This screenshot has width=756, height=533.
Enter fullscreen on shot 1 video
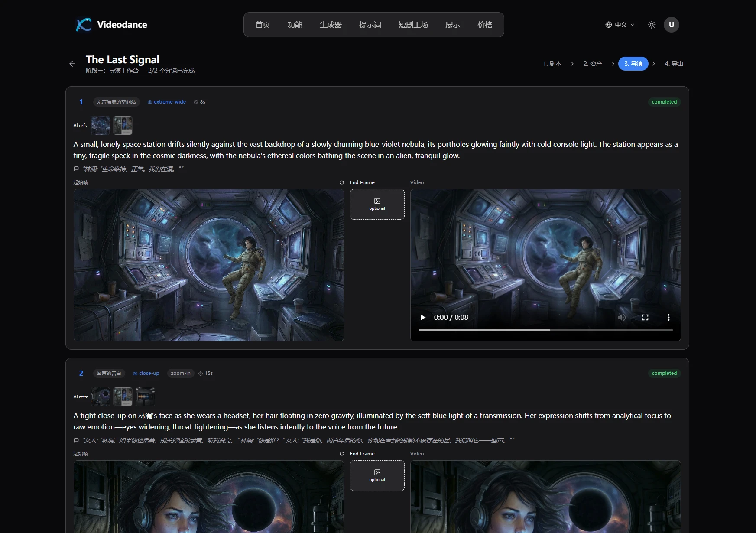[645, 317]
